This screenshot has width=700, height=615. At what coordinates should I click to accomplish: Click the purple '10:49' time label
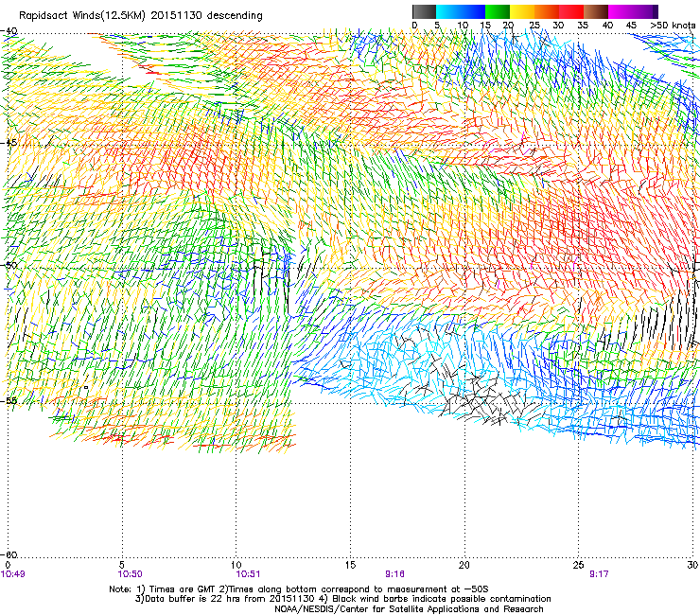click(x=13, y=574)
